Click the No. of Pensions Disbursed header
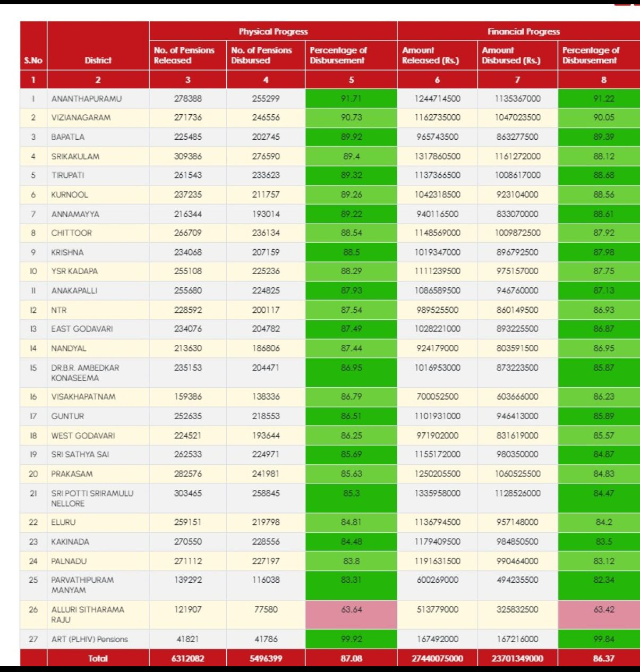This screenshot has height=672, width=640. tap(262, 55)
